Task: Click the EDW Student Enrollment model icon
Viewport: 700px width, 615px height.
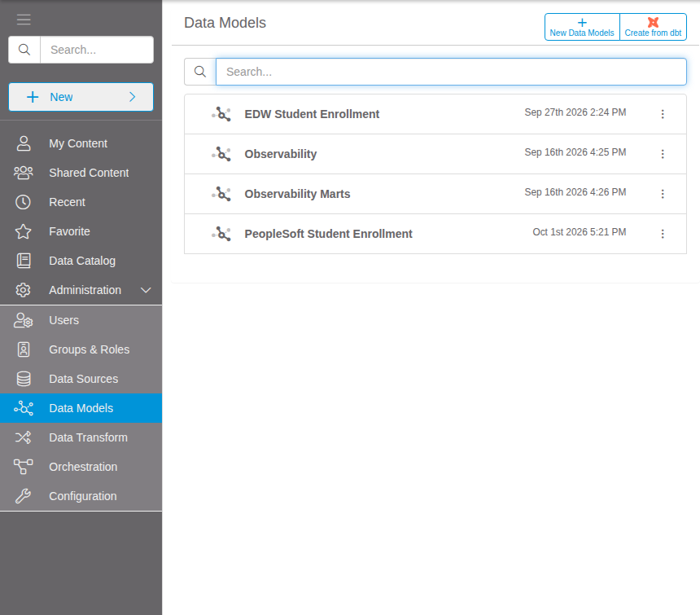Action: point(221,114)
